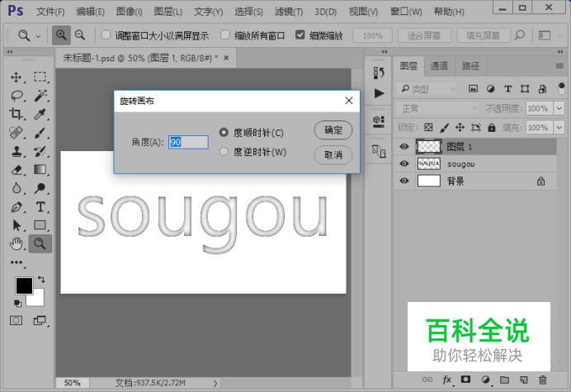Open the 滤镜(T) menu
571x392 pixels.
289,12
